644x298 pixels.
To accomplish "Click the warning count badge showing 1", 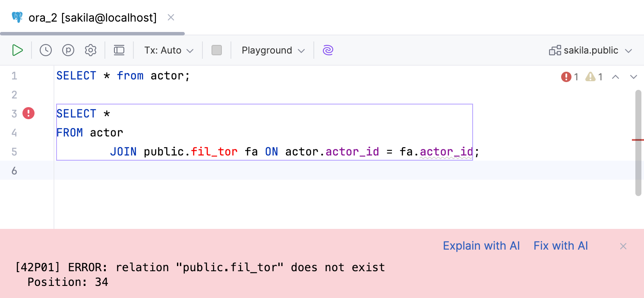I will coord(594,76).
